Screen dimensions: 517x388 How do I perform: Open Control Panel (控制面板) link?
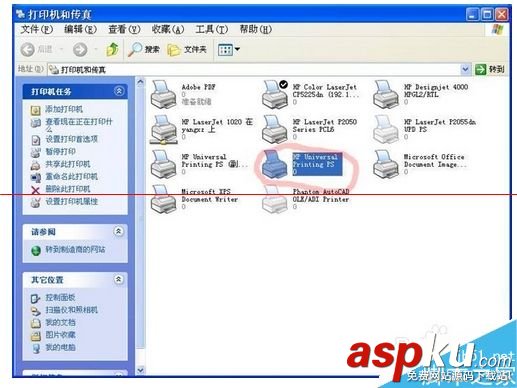pyautogui.click(x=60, y=297)
